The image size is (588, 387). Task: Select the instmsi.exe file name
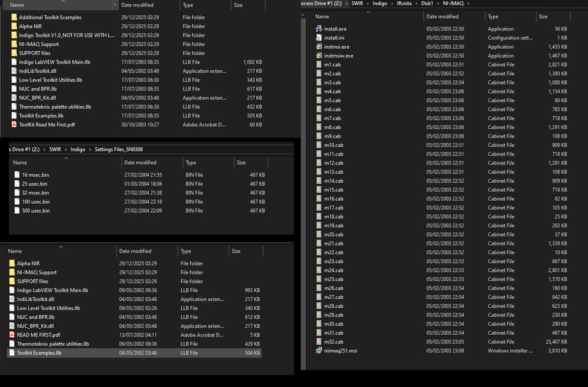coord(336,47)
